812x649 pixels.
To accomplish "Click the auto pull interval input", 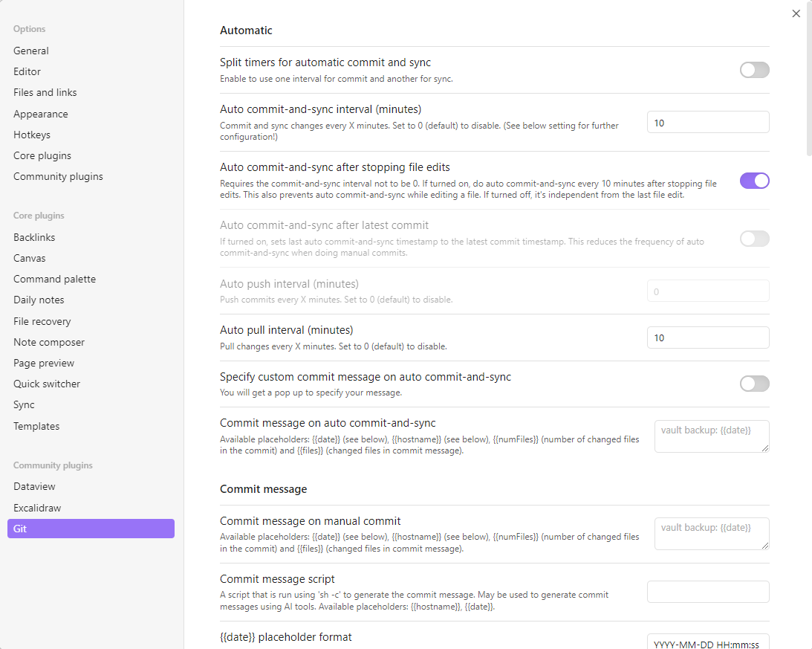I will tap(707, 338).
